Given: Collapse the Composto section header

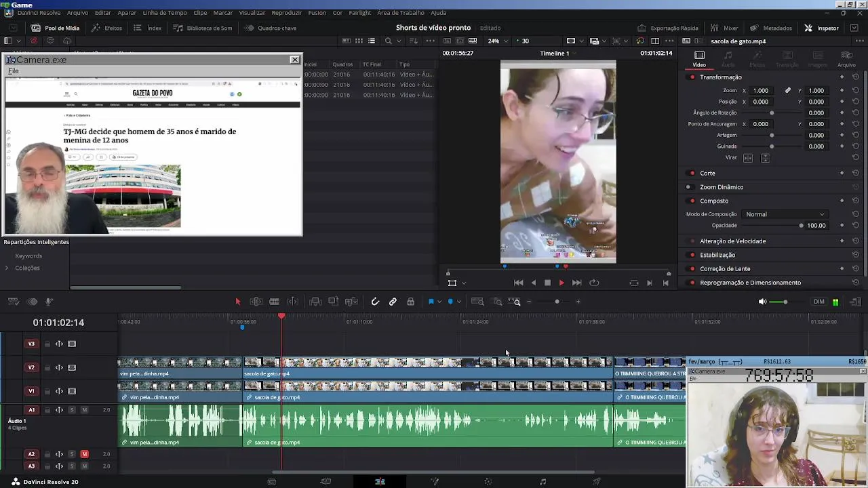Looking at the screenshot, I should (714, 201).
